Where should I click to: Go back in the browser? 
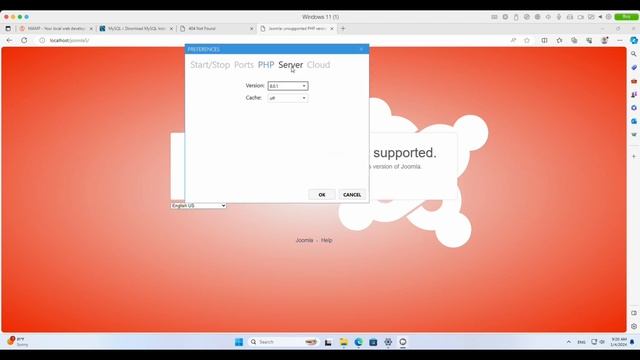pyautogui.click(x=9, y=40)
